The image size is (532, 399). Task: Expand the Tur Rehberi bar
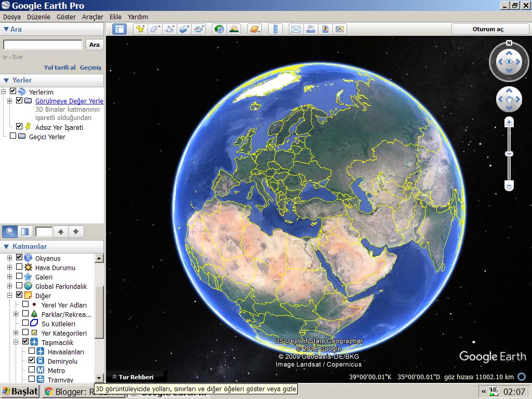pyautogui.click(x=133, y=377)
